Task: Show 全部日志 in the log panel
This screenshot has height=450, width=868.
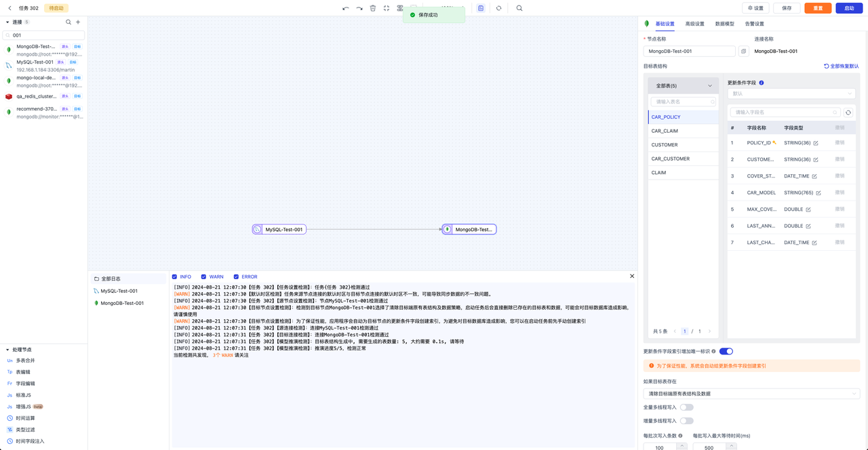Action: pos(128,279)
